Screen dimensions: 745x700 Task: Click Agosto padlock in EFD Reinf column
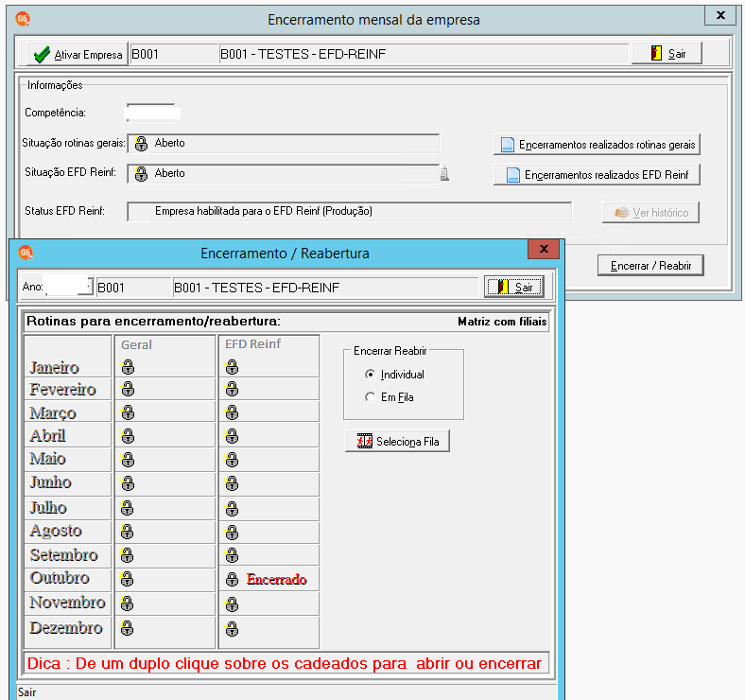coord(232,533)
